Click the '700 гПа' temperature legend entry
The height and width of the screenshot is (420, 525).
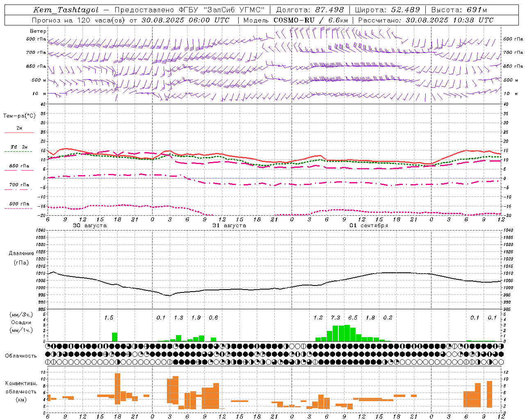click(x=19, y=185)
